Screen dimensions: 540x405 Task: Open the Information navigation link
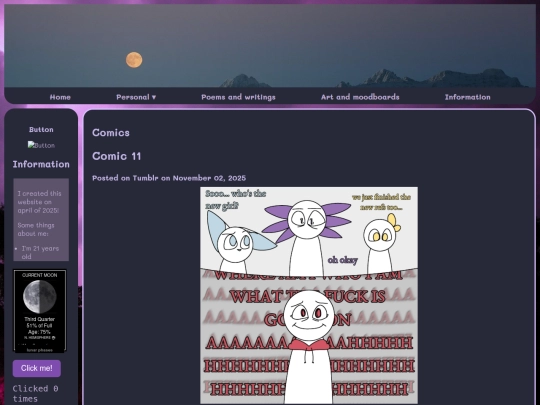click(467, 97)
